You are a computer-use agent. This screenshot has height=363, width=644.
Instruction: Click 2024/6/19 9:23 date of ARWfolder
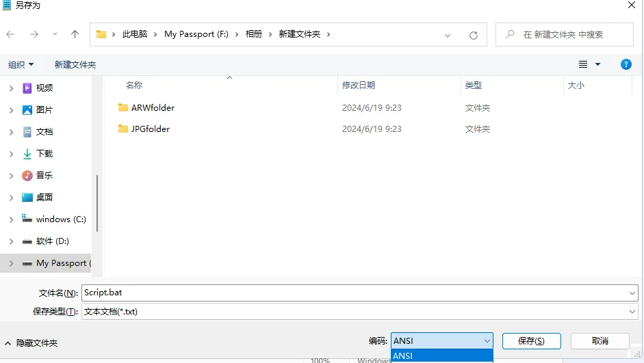coord(372,108)
